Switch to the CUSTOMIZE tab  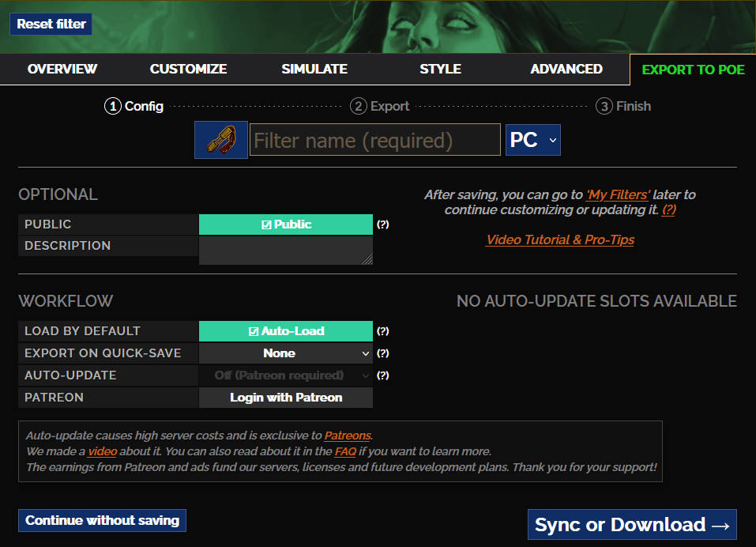tap(188, 69)
